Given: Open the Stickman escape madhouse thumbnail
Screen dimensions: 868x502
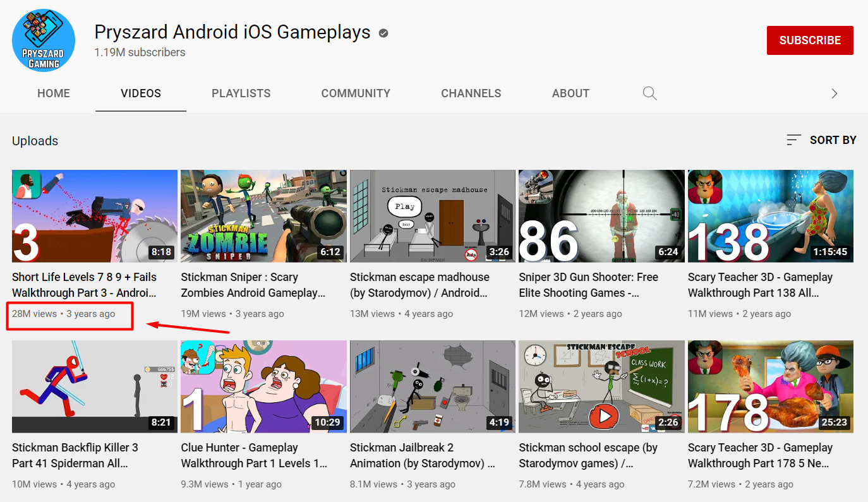Looking at the screenshot, I should pyautogui.click(x=433, y=216).
